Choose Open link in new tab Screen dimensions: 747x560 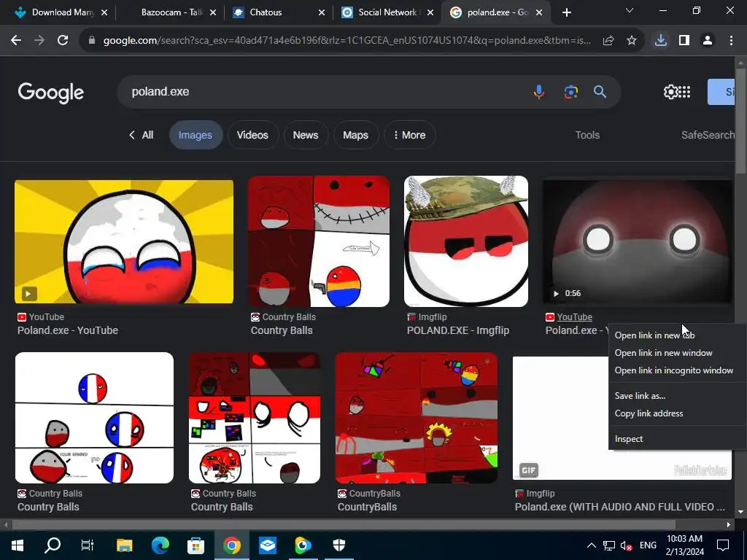[x=677, y=335]
